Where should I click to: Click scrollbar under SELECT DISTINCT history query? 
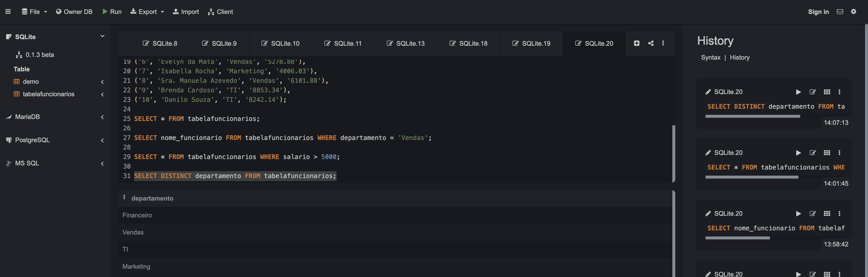tap(752, 117)
